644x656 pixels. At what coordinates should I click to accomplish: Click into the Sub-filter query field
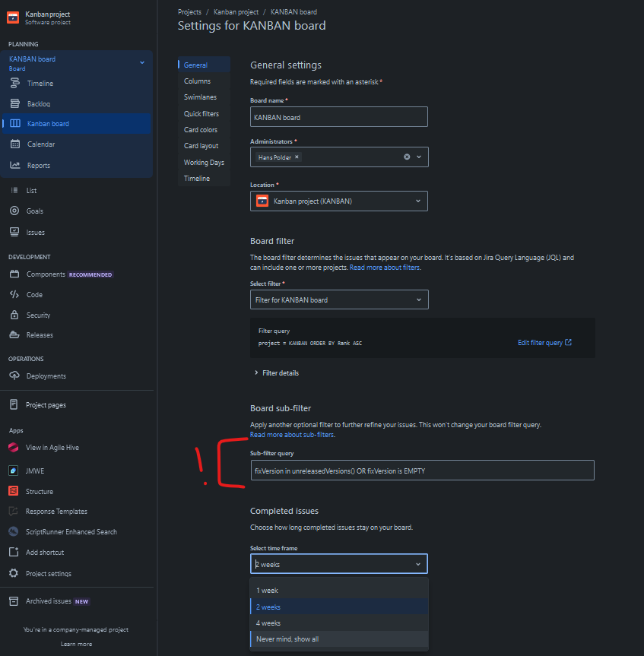tap(422, 471)
